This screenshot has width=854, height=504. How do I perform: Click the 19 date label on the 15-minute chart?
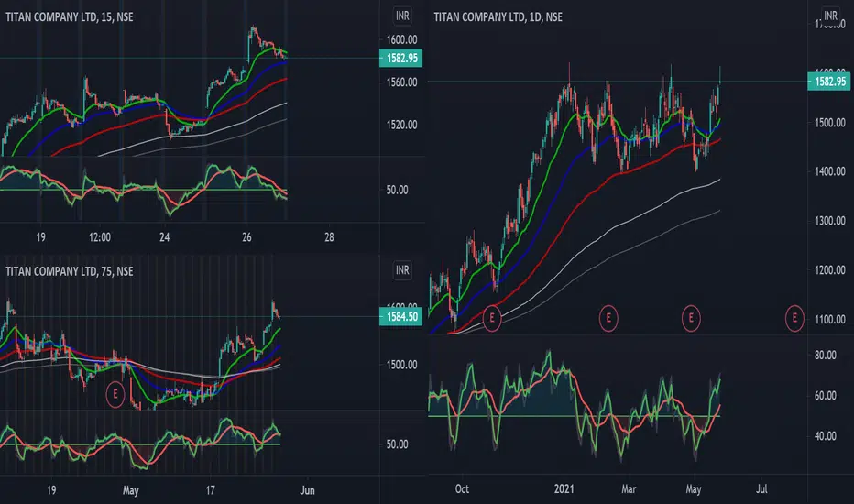[40, 237]
